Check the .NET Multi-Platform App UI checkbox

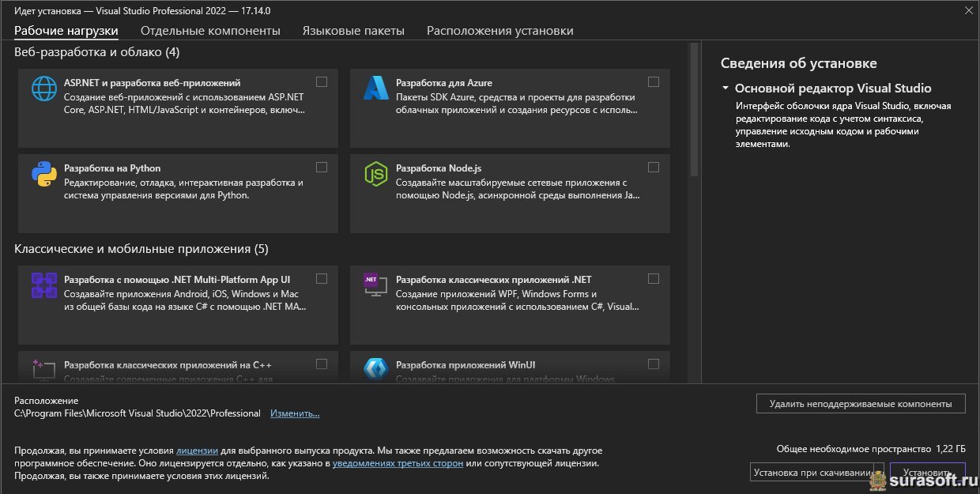322,278
